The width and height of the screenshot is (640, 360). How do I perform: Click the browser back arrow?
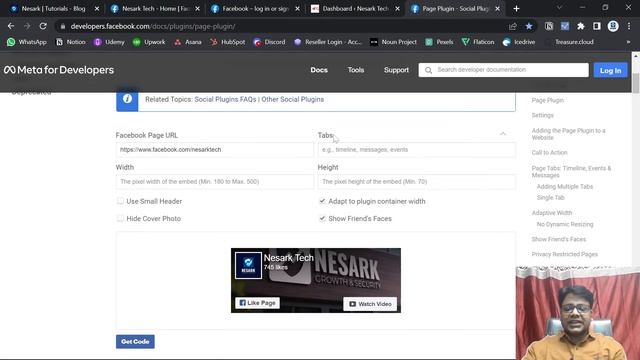(x=11, y=26)
